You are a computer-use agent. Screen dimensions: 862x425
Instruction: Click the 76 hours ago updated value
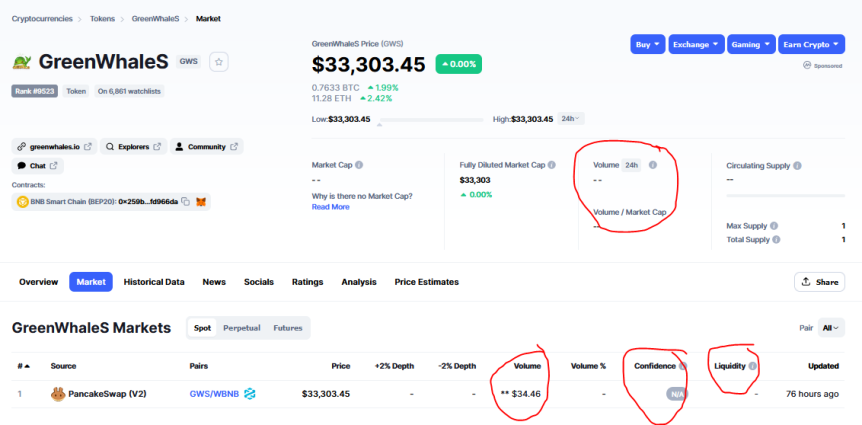coord(813,394)
